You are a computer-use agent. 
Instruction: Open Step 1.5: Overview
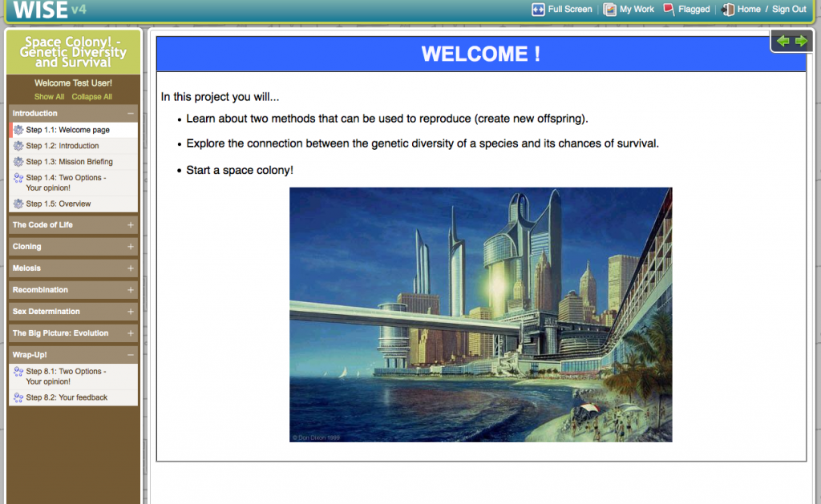73,204
